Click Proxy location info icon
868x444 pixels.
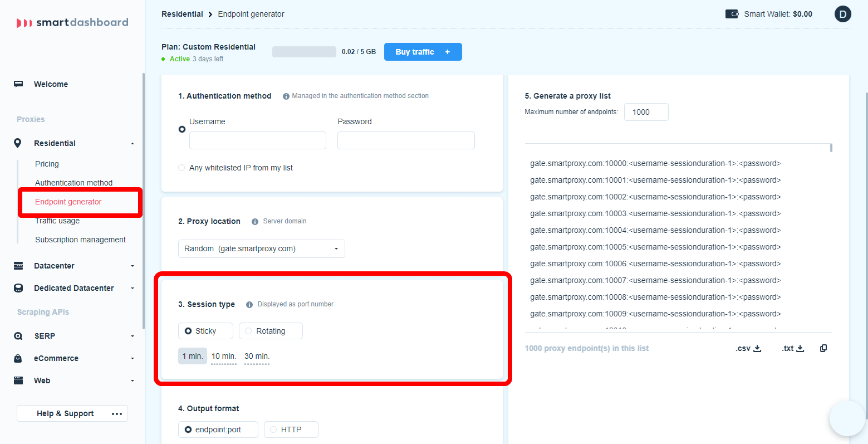255,222
